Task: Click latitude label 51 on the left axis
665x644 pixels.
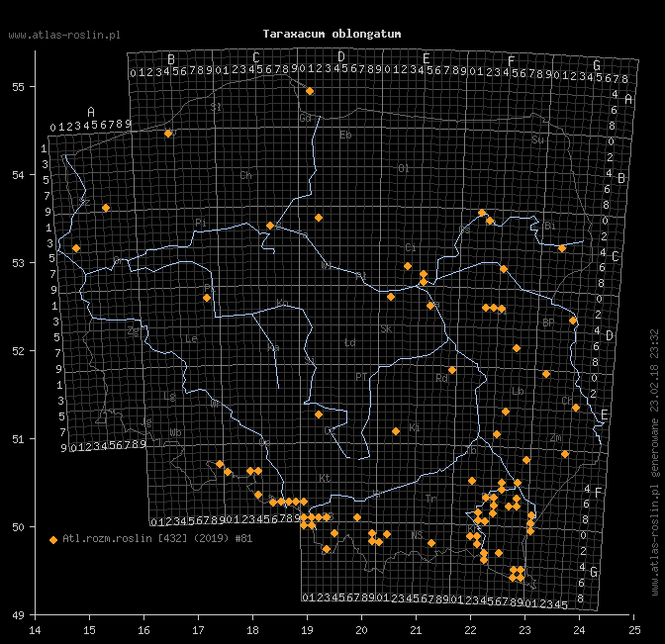Action: [x=18, y=439]
